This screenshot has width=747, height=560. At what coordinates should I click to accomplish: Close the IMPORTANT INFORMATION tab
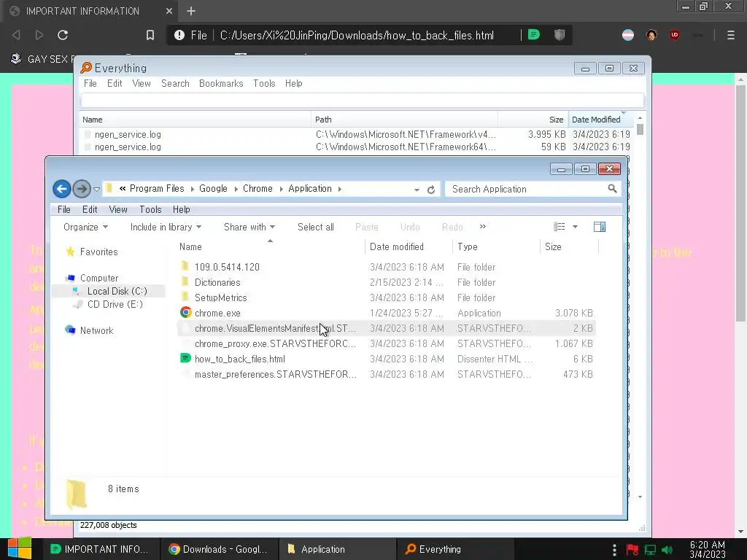(169, 11)
